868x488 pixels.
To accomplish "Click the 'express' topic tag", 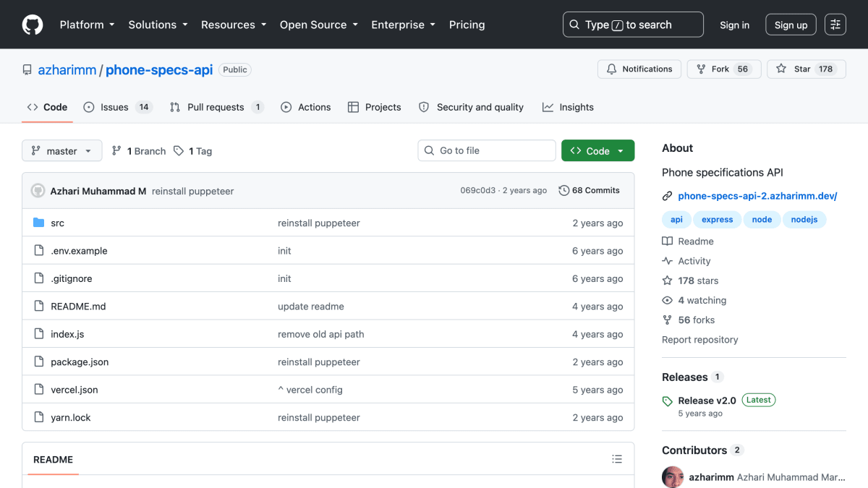I will pos(717,220).
